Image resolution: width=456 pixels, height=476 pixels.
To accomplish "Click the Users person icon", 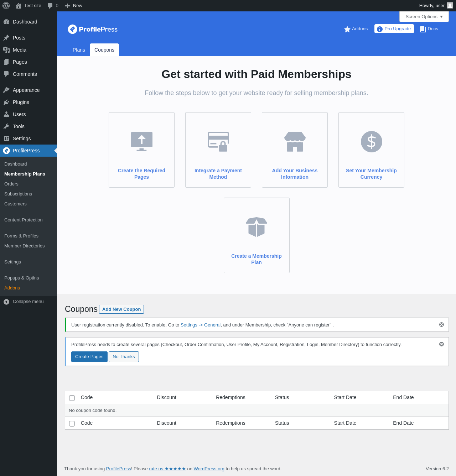I will 6,114.
